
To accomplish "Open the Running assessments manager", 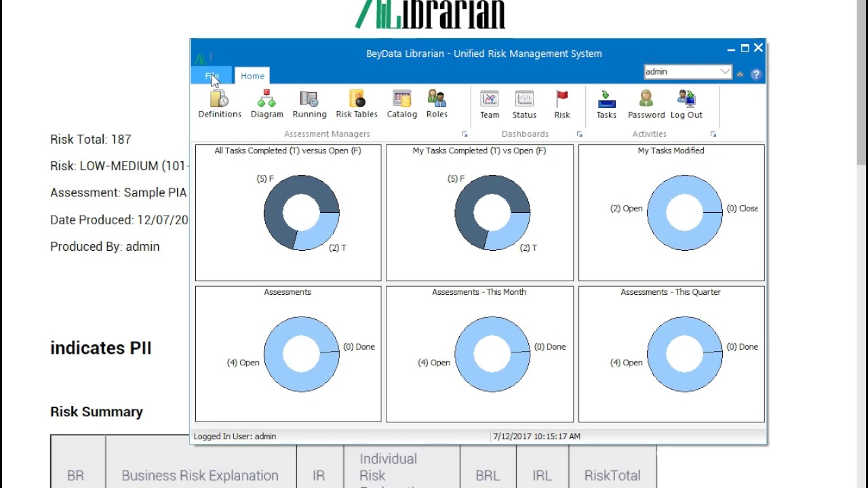I will (x=309, y=104).
